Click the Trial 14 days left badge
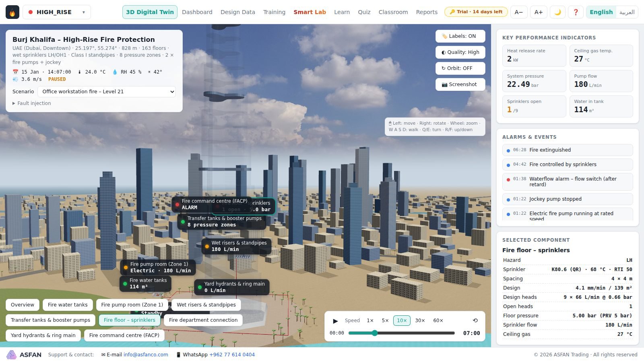 click(x=476, y=12)
